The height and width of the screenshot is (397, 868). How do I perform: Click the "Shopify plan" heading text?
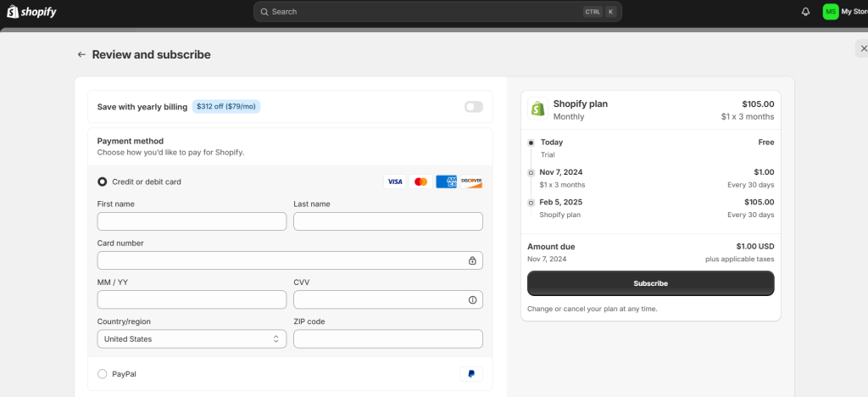coord(581,103)
